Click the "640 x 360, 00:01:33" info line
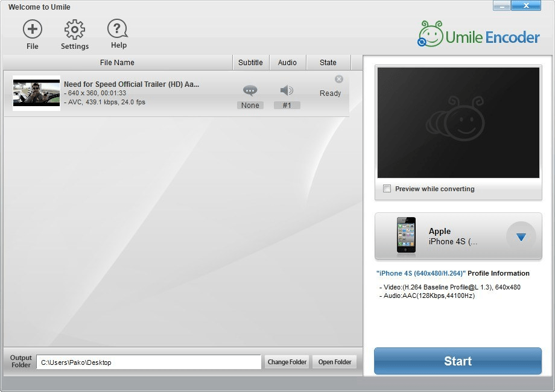This screenshot has width=555, height=392. coord(95,93)
